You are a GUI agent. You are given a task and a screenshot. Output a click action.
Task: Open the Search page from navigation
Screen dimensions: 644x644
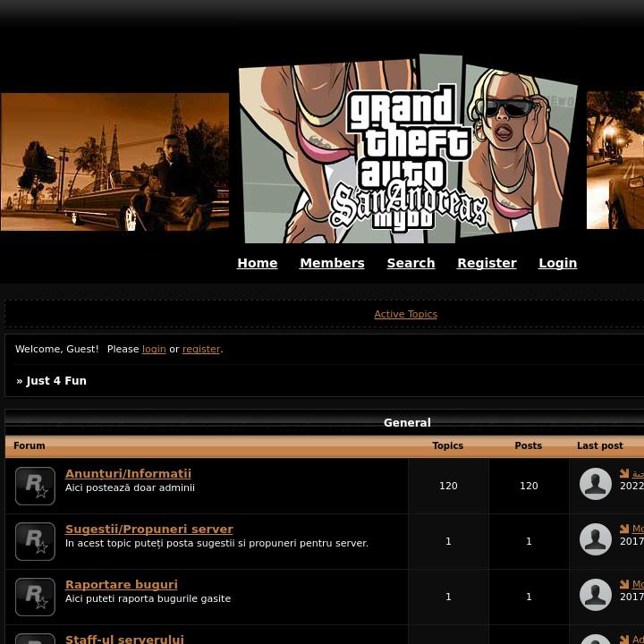coord(411,263)
